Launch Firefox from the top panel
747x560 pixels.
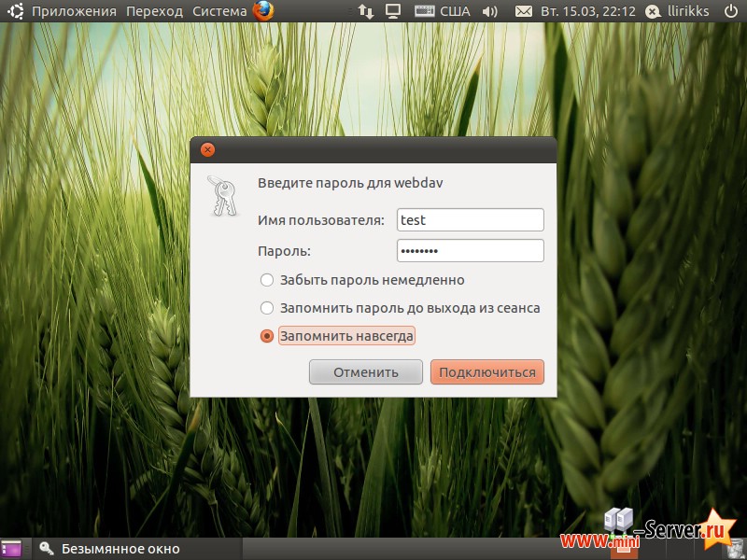(263, 11)
